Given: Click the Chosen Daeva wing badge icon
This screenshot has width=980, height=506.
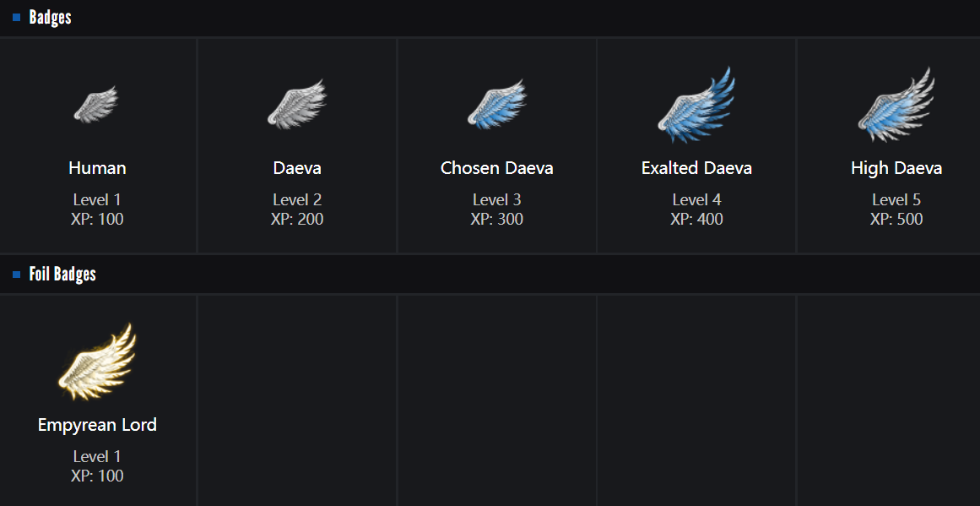Looking at the screenshot, I should (x=496, y=105).
